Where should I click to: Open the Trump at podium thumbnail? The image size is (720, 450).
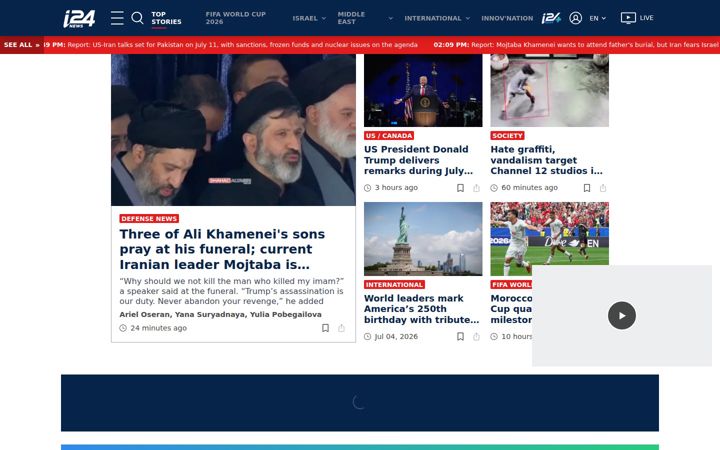pos(423,90)
